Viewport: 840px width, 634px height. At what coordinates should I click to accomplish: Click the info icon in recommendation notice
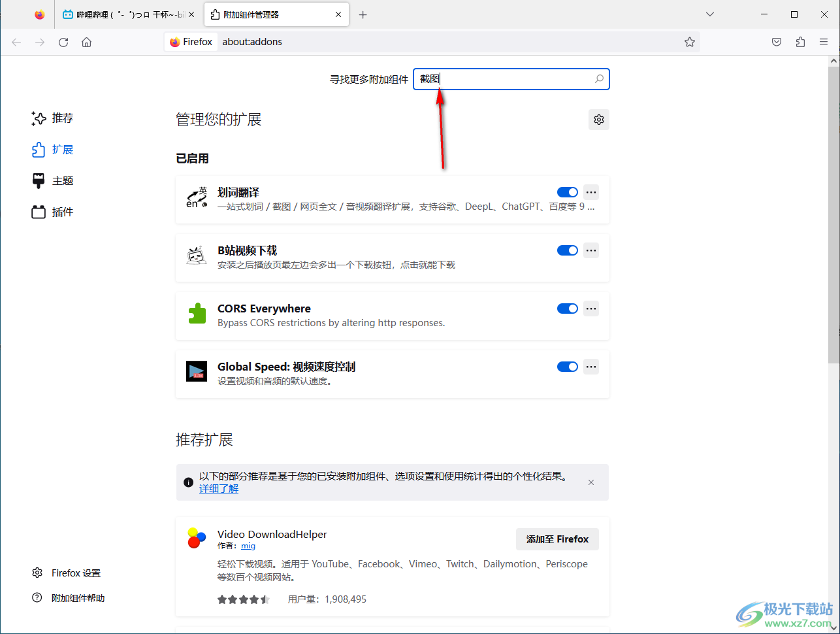(188, 482)
